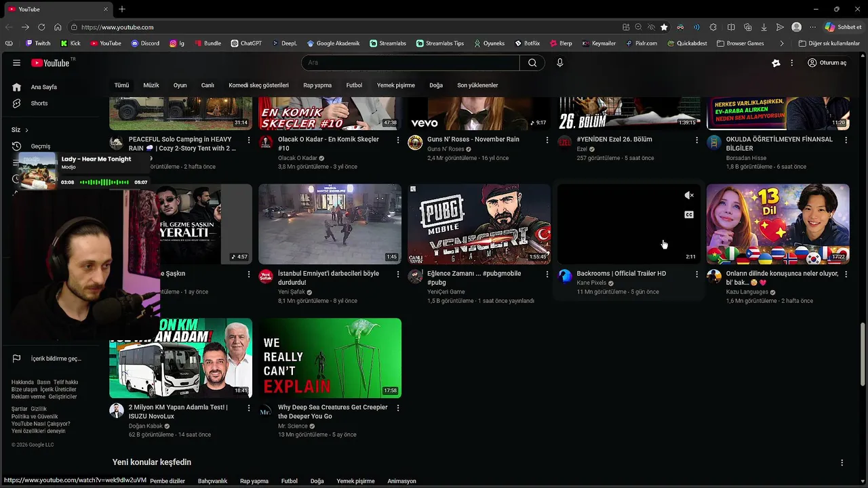Open Shorts from the sidebar

pos(39,103)
